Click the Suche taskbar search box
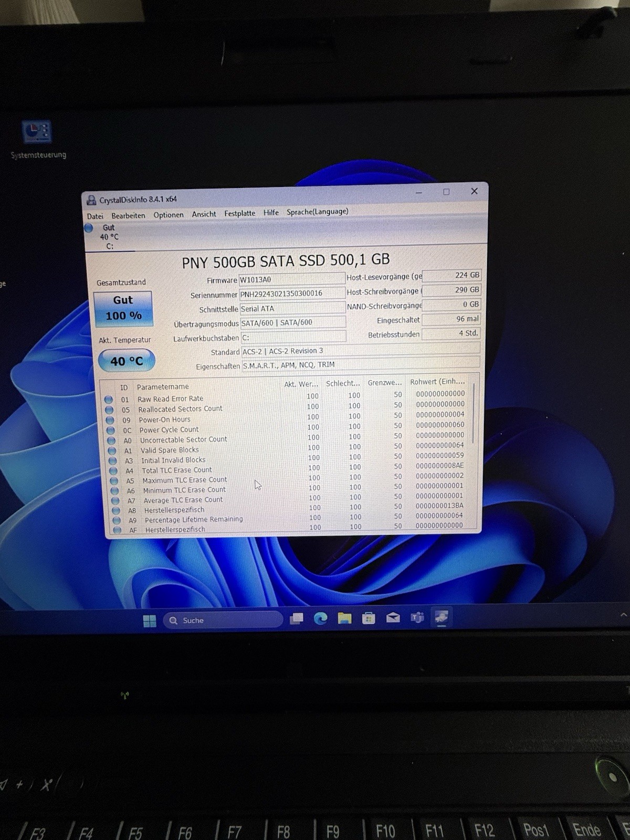 [x=223, y=620]
